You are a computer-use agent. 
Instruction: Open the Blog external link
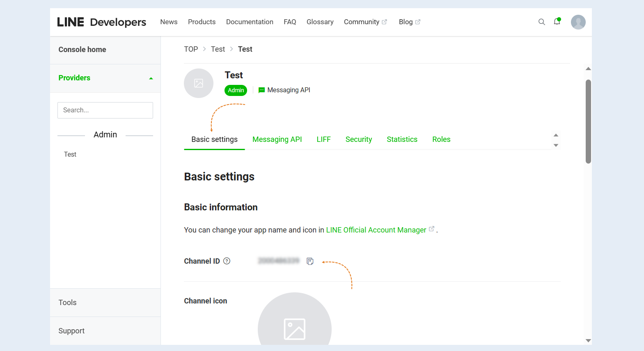click(x=410, y=22)
